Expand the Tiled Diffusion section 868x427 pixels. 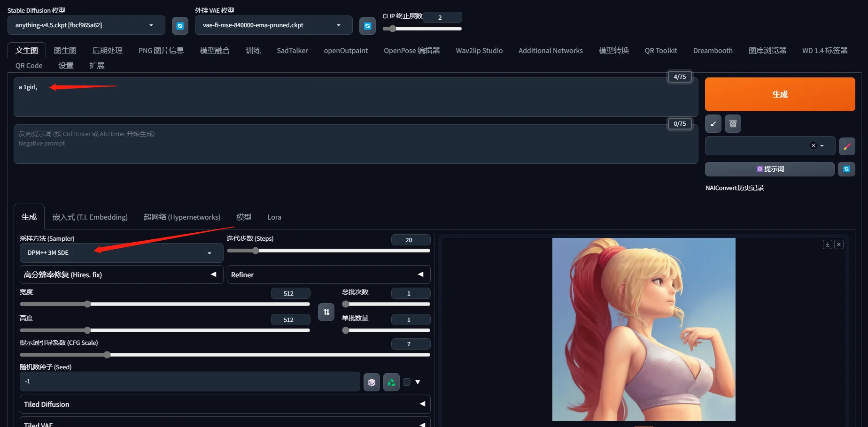(x=225, y=404)
